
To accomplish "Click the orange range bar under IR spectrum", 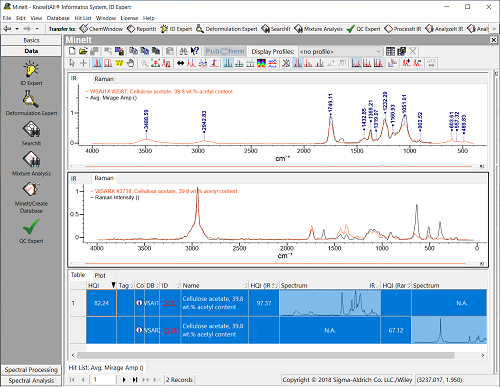I will click(x=278, y=166).
